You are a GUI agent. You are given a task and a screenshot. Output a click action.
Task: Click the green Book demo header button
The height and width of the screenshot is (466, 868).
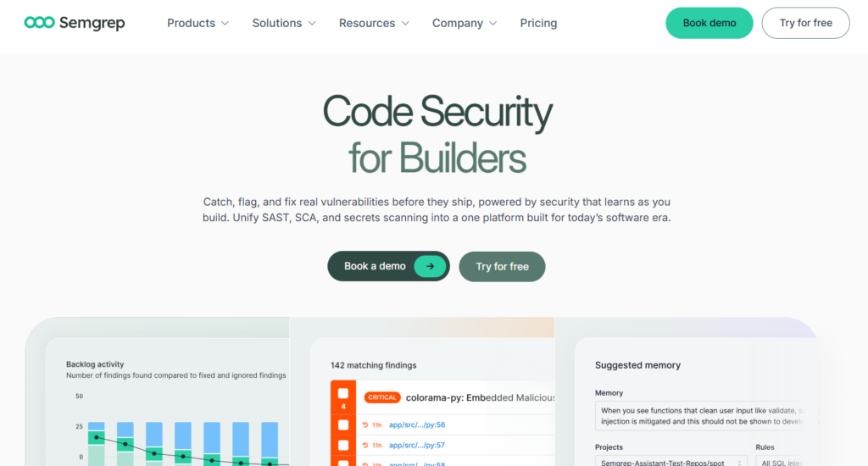(709, 23)
